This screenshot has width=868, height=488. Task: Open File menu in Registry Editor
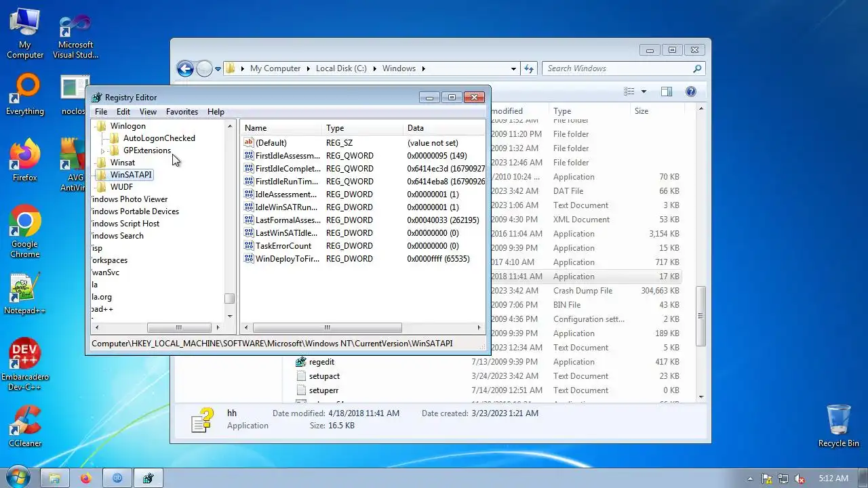point(101,112)
